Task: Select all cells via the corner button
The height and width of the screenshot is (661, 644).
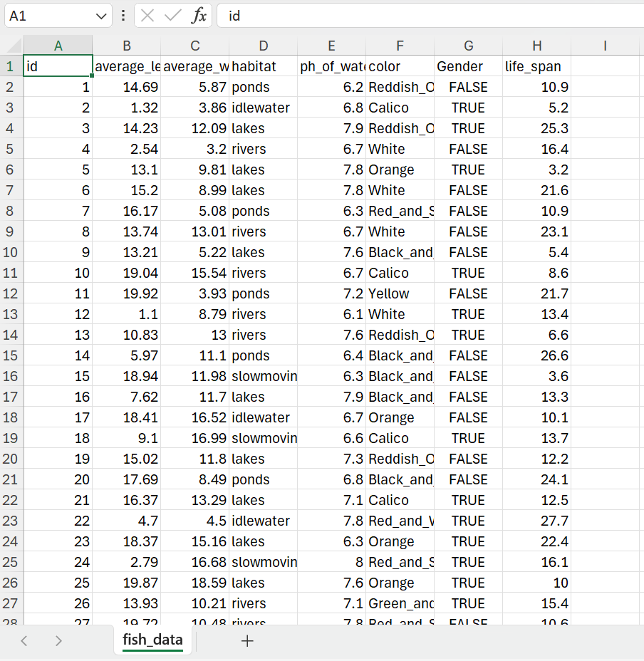Action: pyautogui.click(x=12, y=45)
